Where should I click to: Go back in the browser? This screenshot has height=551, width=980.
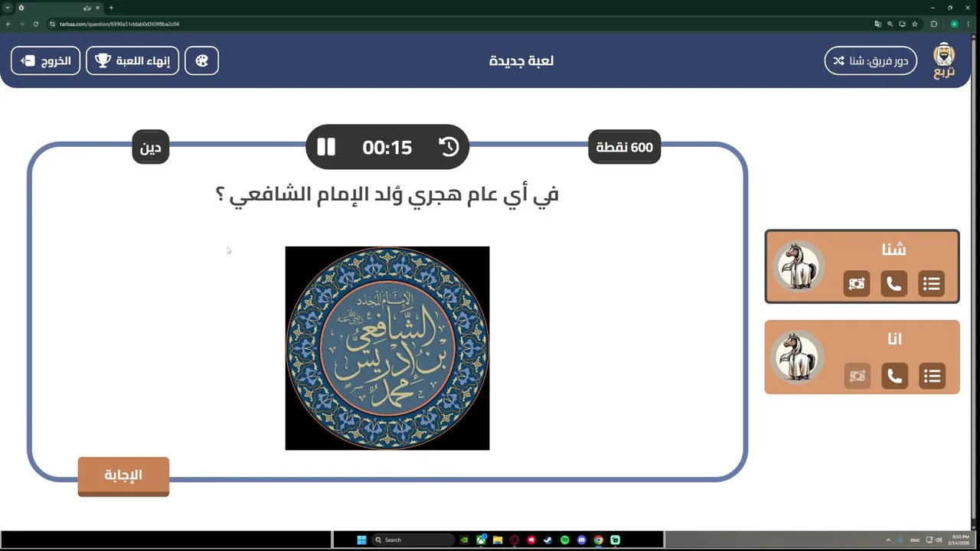tap(8, 24)
